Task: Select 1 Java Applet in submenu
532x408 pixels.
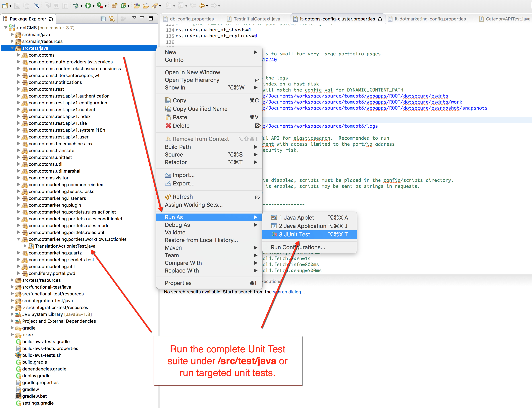Action: [x=310, y=218]
